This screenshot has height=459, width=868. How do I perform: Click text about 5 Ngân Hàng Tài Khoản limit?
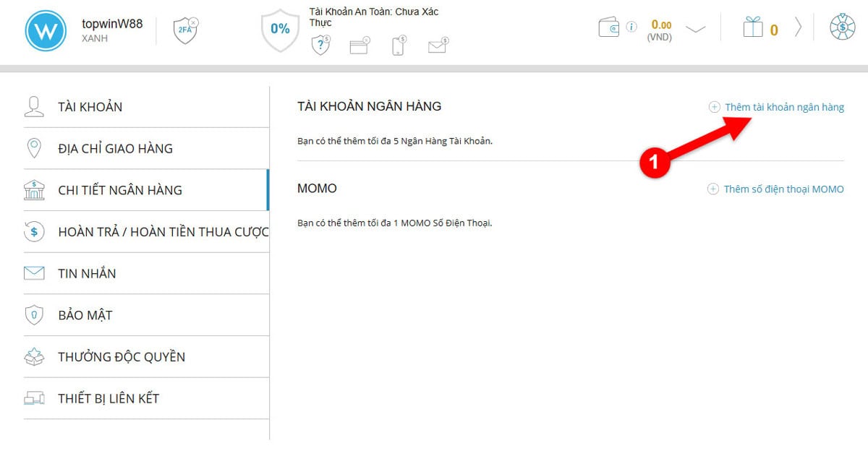click(395, 141)
